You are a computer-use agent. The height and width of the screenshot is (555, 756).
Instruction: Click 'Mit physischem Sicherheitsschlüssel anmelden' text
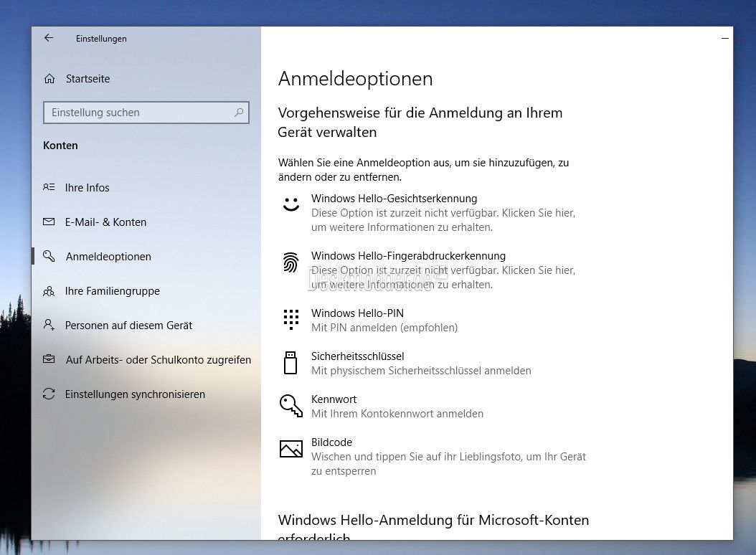pos(421,371)
